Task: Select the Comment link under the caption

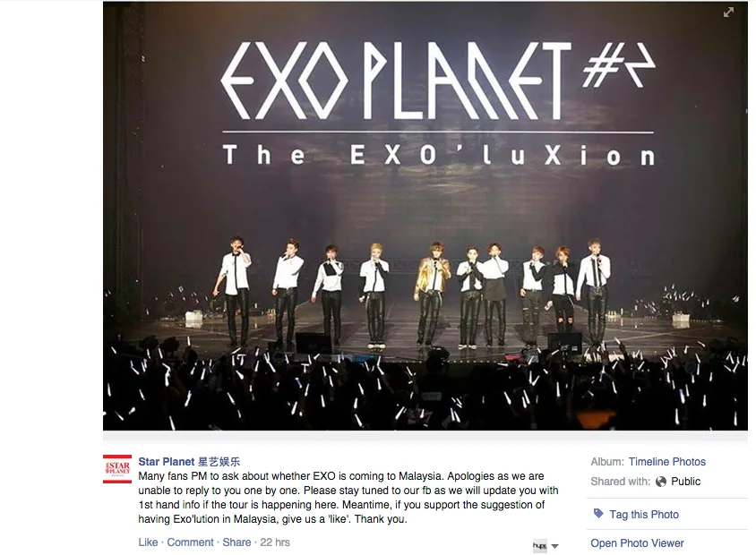Action: (190, 542)
